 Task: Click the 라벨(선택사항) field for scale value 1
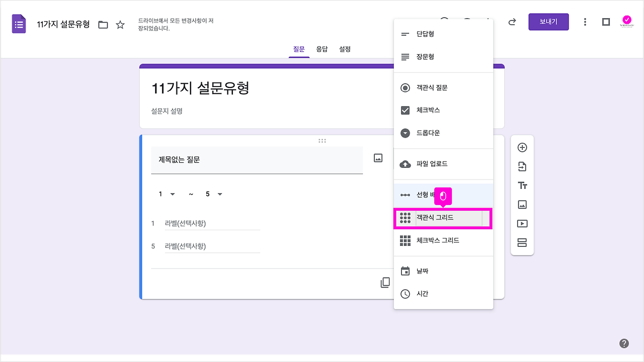(212, 223)
